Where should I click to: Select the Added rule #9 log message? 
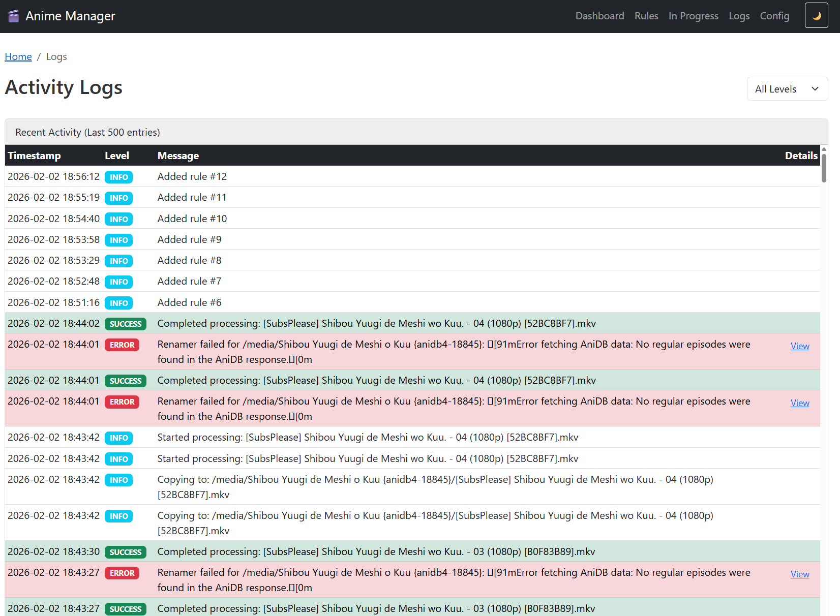[189, 239]
